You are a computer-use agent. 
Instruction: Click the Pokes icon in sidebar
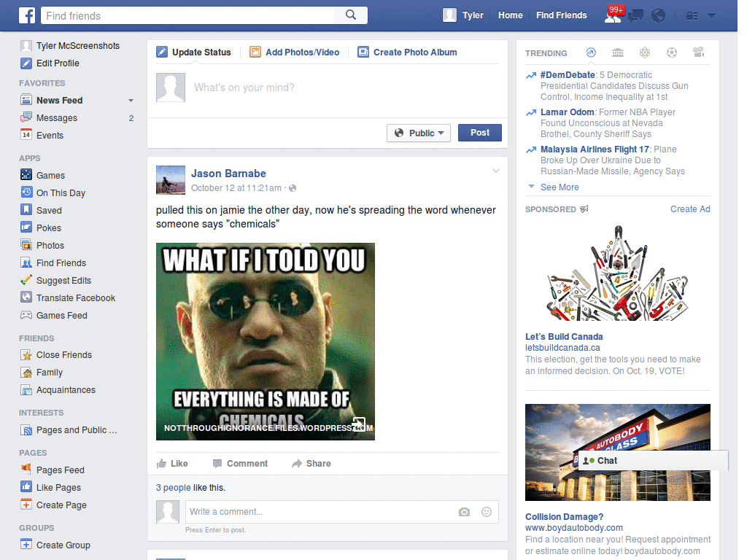pos(26,227)
